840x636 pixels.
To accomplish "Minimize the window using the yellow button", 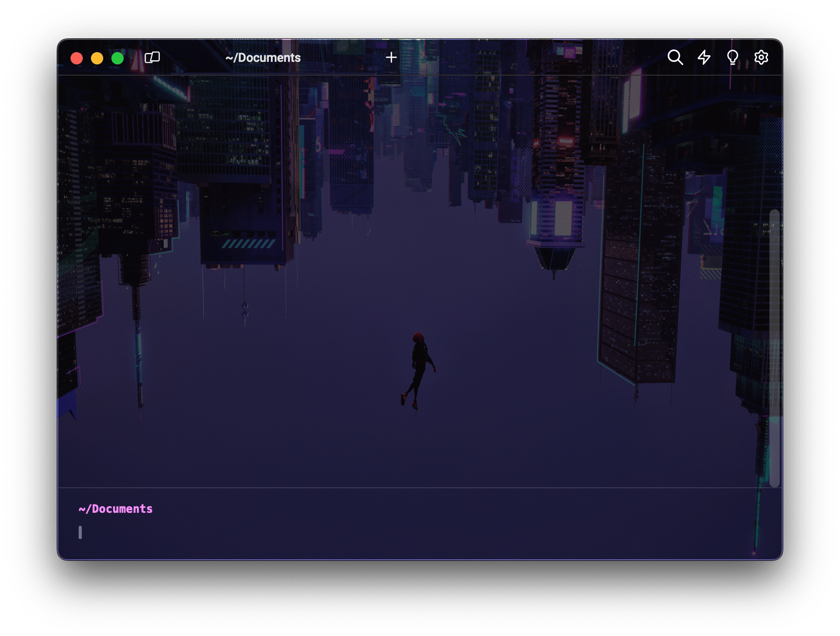I will (97, 58).
